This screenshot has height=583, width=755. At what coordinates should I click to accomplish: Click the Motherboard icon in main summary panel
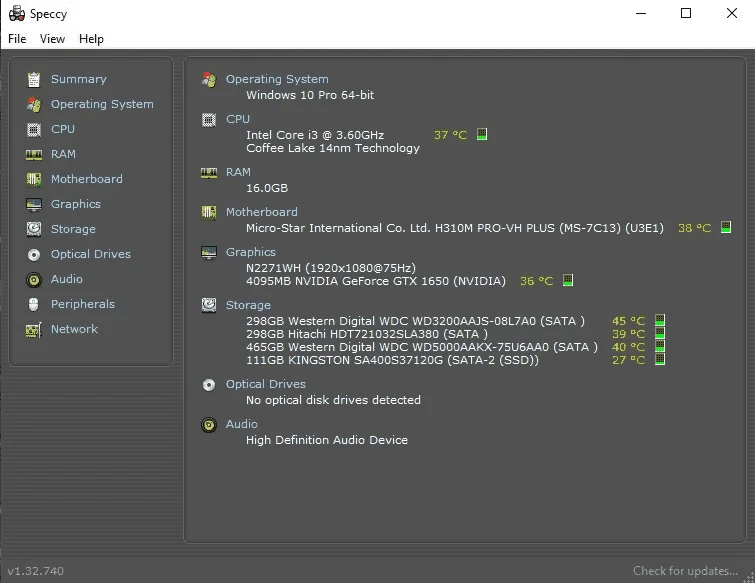(x=209, y=212)
